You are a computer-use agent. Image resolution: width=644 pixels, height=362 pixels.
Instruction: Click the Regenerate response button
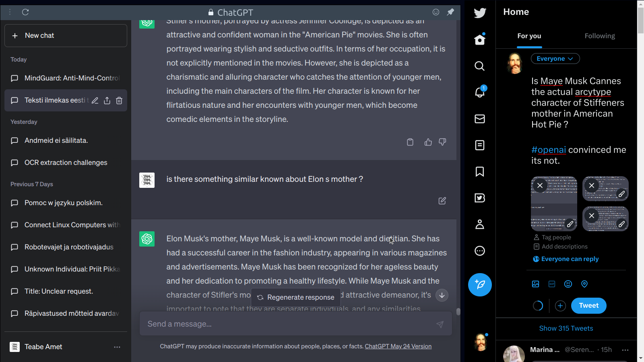tap(296, 297)
